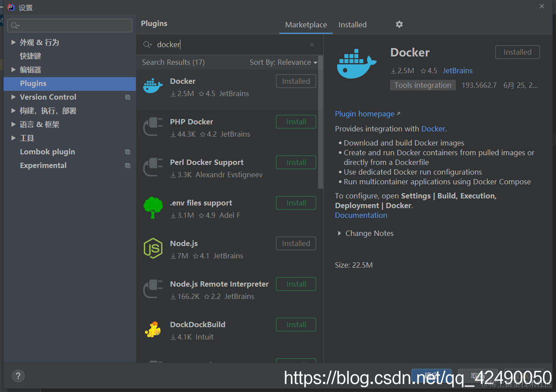Select the DockDockBuild plugin title

pyautogui.click(x=198, y=325)
